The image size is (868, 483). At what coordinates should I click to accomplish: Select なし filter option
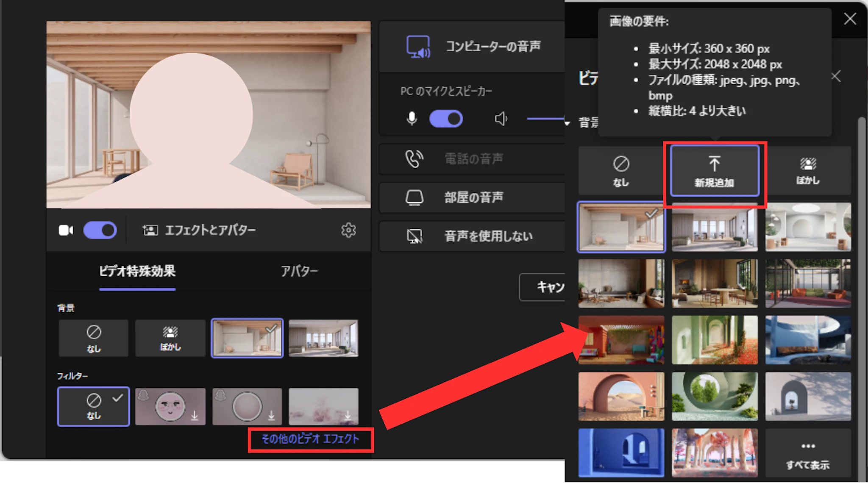click(94, 406)
